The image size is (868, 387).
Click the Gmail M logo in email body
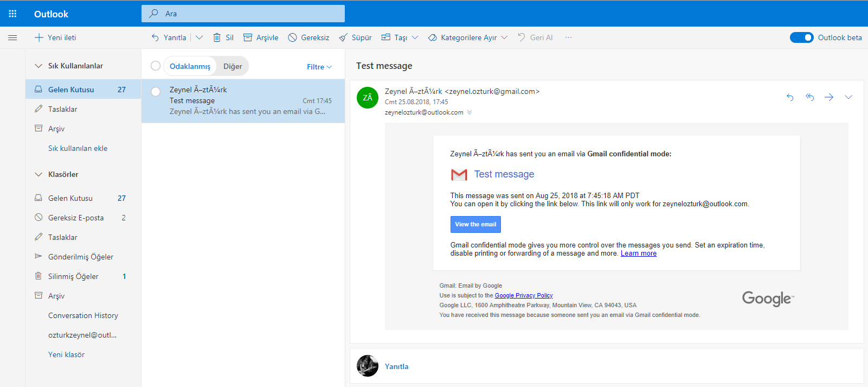pyautogui.click(x=459, y=174)
